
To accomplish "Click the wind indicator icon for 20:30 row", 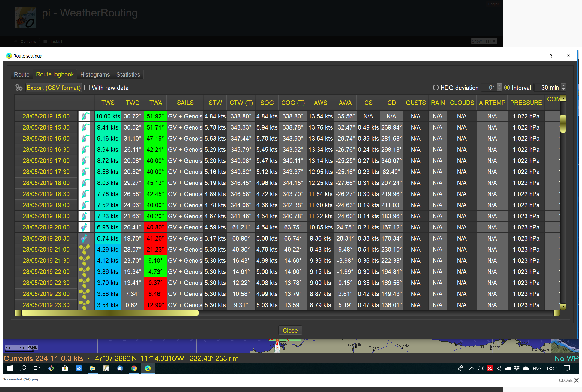I will [x=84, y=238].
